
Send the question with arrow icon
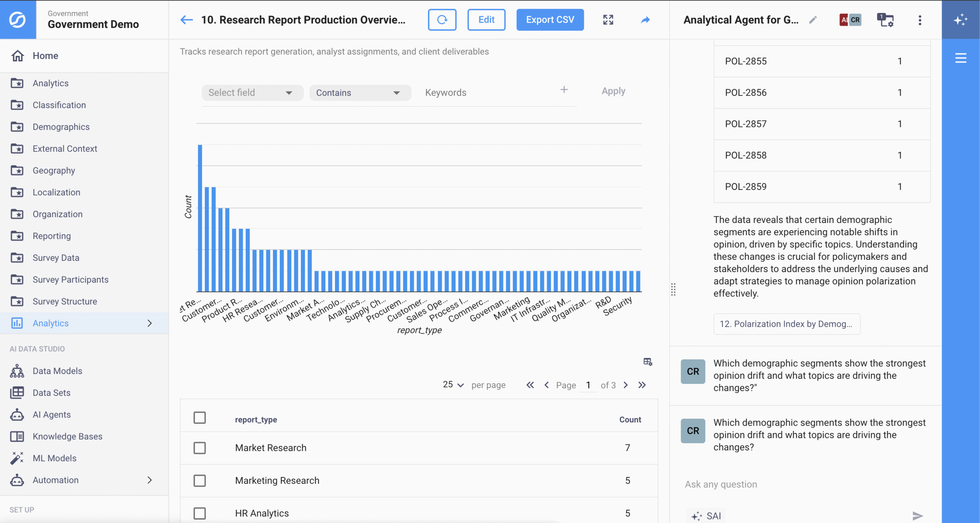tap(917, 516)
